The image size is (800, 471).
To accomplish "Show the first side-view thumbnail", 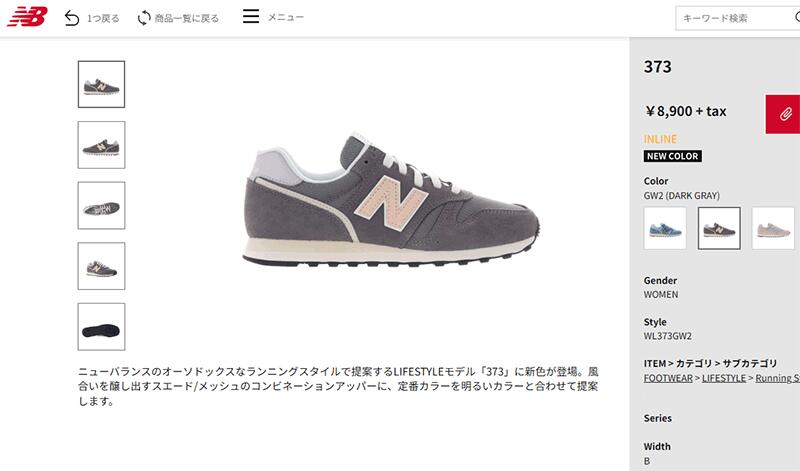I will click(x=101, y=84).
